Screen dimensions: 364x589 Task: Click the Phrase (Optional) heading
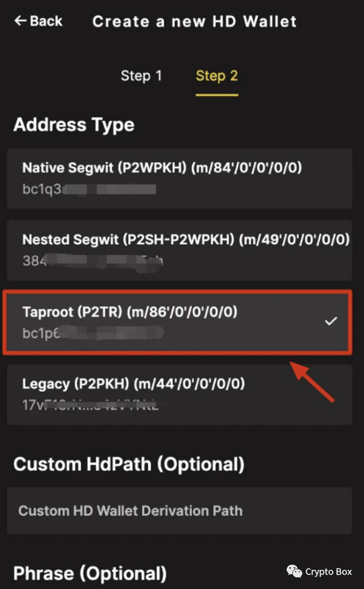(90, 574)
